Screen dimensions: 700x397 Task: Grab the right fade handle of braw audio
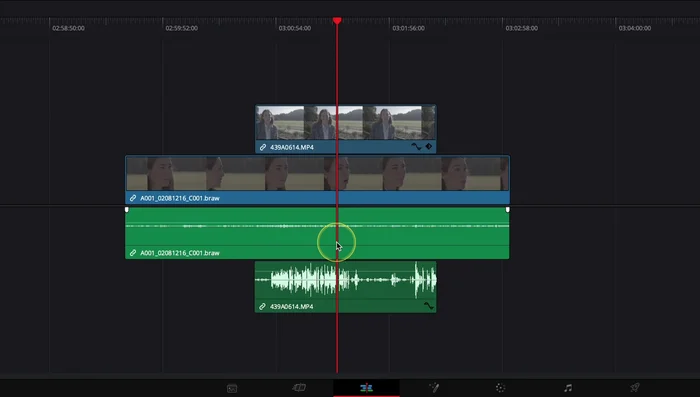point(508,209)
